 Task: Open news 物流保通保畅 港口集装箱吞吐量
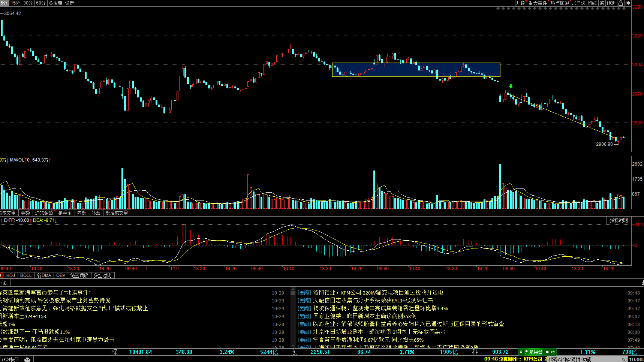click(380, 308)
